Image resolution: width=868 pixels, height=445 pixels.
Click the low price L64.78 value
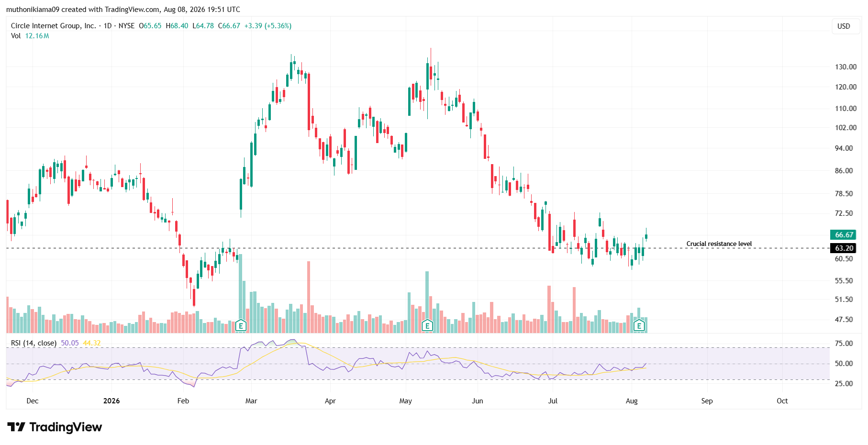pos(203,26)
